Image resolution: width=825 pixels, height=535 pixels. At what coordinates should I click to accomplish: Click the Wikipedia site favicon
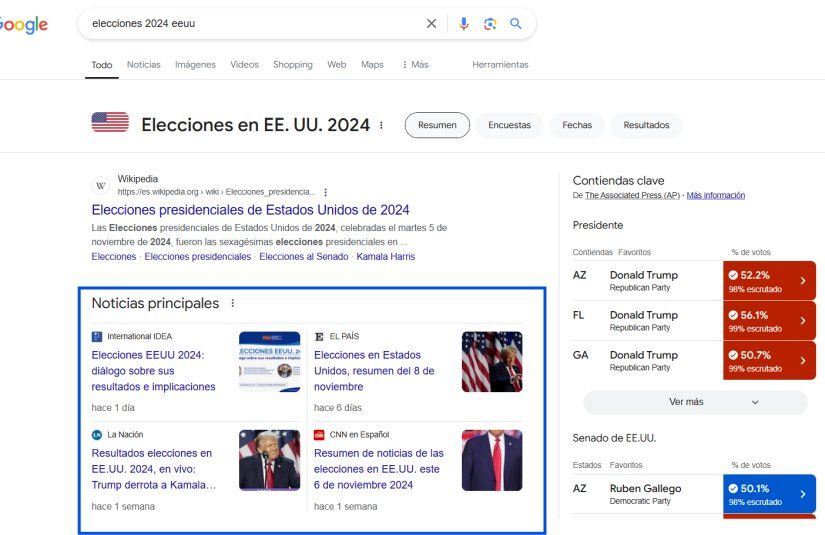pyautogui.click(x=100, y=185)
